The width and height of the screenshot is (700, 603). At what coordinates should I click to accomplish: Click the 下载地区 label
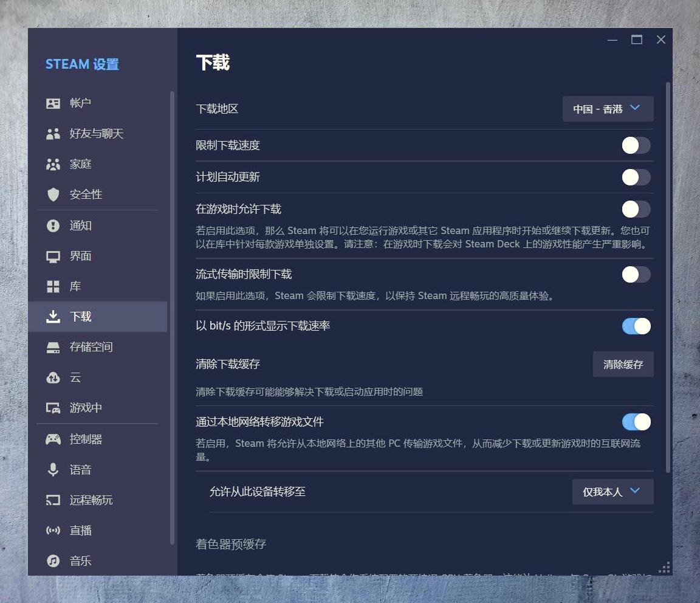[x=217, y=109]
